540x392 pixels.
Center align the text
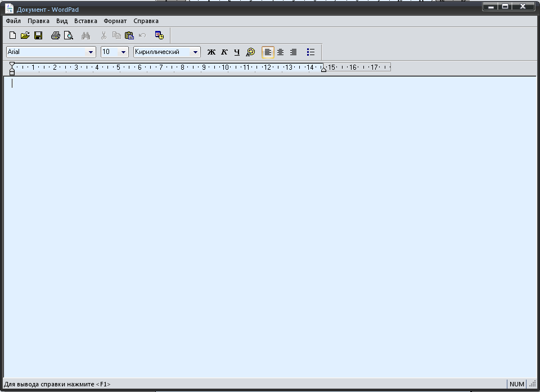281,52
